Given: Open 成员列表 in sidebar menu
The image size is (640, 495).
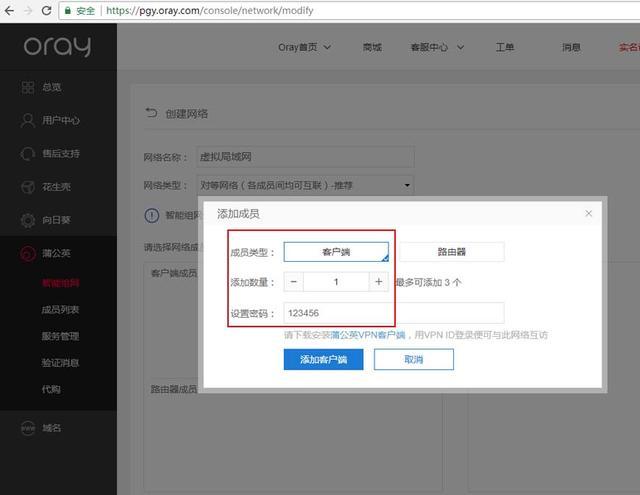Looking at the screenshot, I should pyautogui.click(x=60, y=310).
